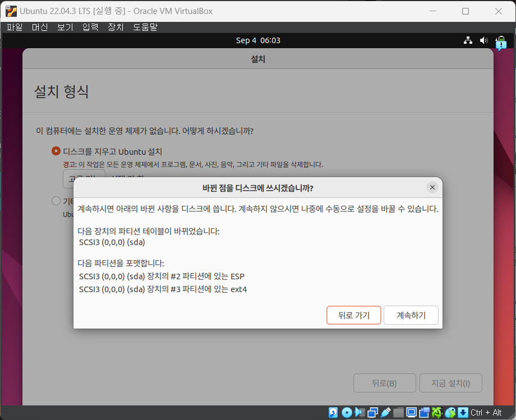Click the 뒤로(B) button
This screenshot has width=516, height=420.
pyautogui.click(x=384, y=383)
